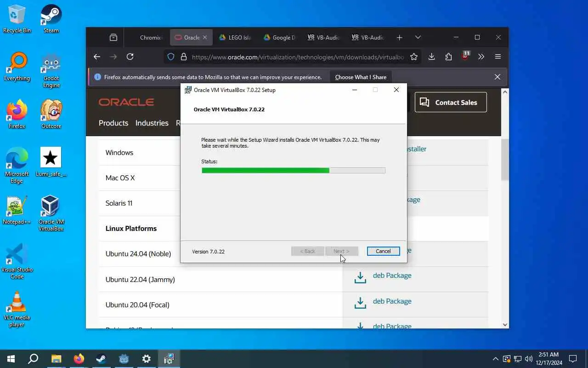This screenshot has height=368, width=588.
Task: Open the Lumi_safe star desktop icon
Action: [51, 162]
